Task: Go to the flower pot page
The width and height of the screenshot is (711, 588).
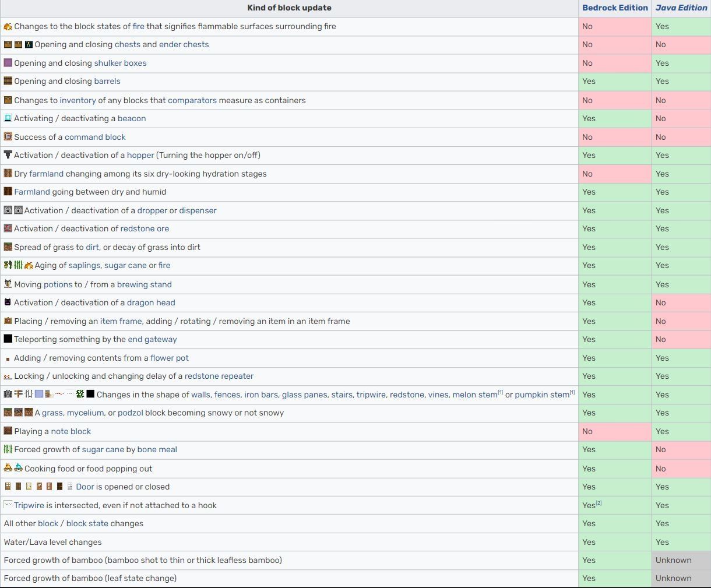Action: (170, 358)
